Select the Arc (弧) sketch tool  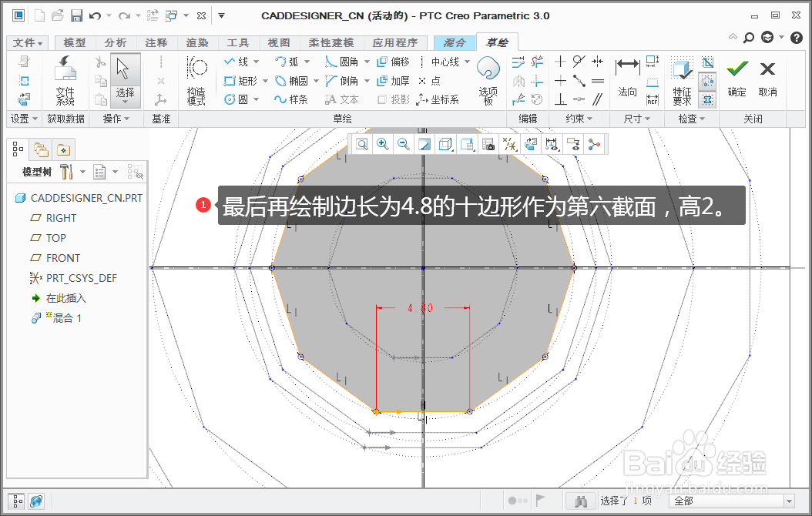tap(287, 62)
